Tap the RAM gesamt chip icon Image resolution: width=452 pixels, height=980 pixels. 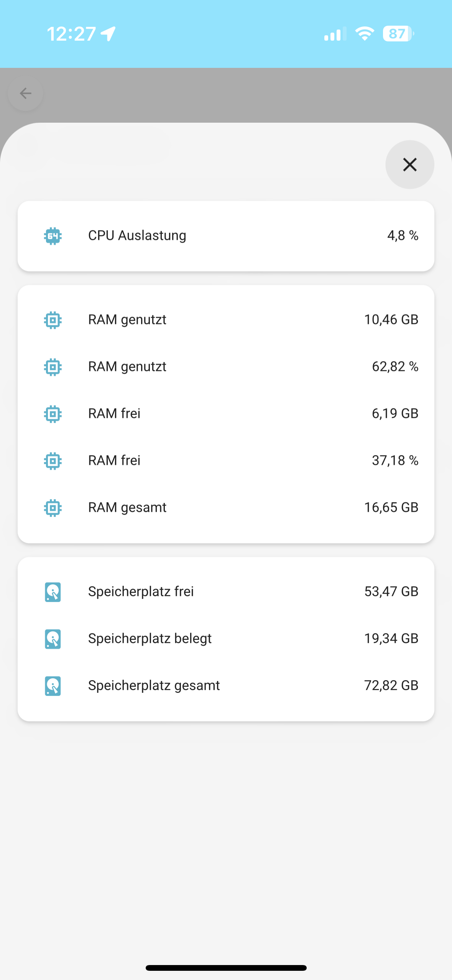(x=53, y=508)
